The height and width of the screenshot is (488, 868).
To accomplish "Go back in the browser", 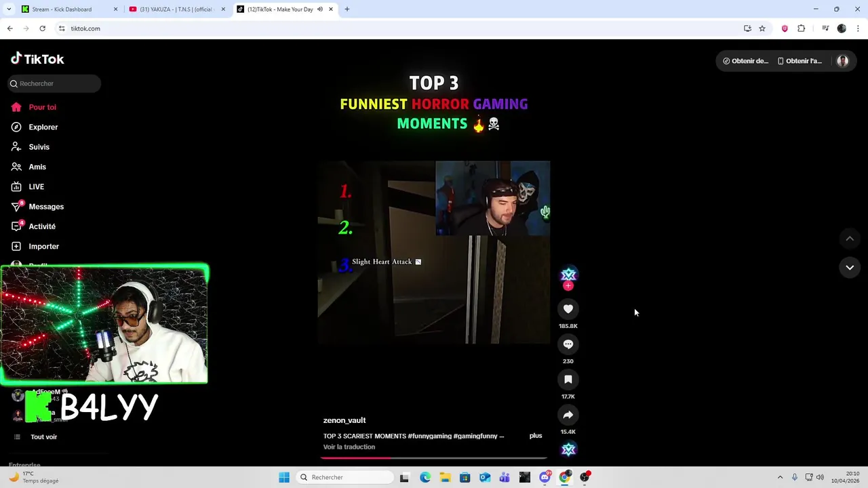I will pos(9,28).
